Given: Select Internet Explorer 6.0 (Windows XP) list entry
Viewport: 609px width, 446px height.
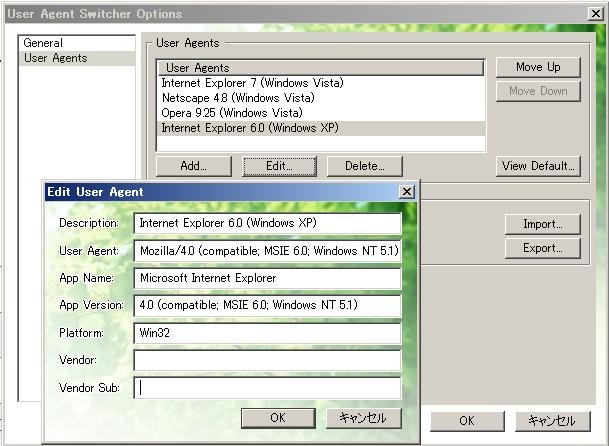Looking at the screenshot, I should pyautogui.click(x=322, y=128).
